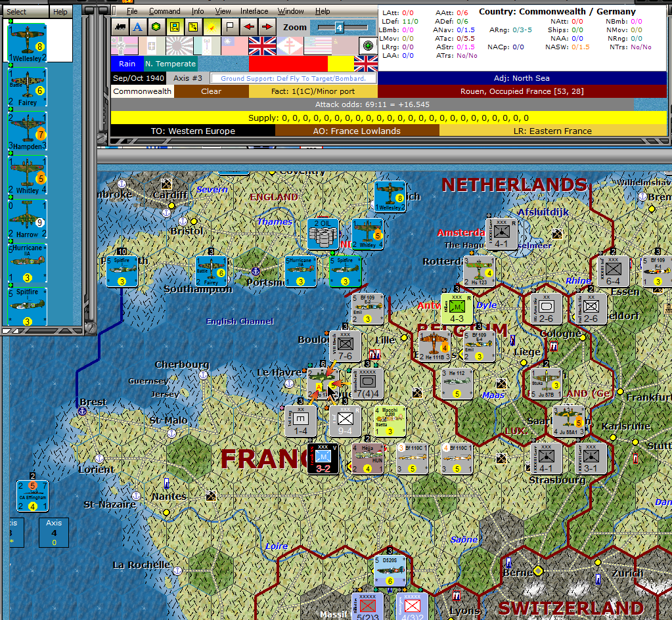Open the Help menu in the main menu bar
The width and height of the screenshot is (672, 620).
point(323,11)
